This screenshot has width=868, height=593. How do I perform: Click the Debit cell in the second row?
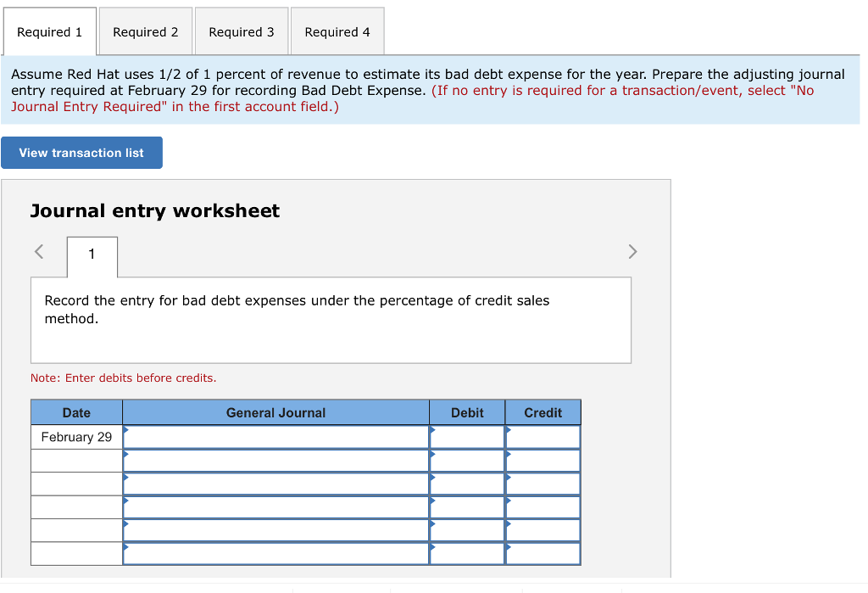(467, 461)
